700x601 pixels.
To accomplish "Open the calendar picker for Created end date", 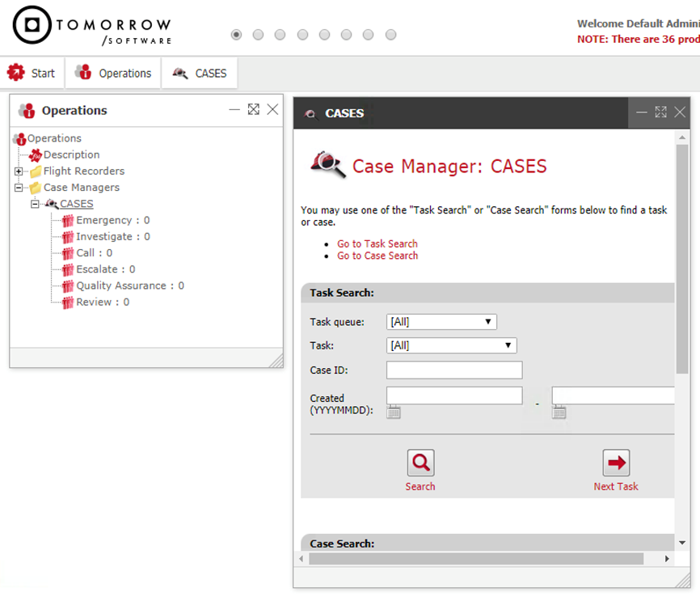I will [x=559, y=413].
